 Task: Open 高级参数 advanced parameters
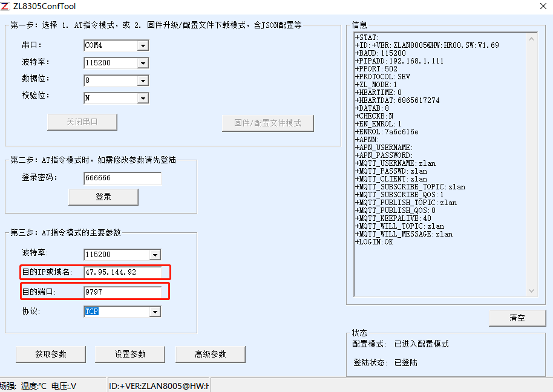pyautogui.click(x=210, y=354)
